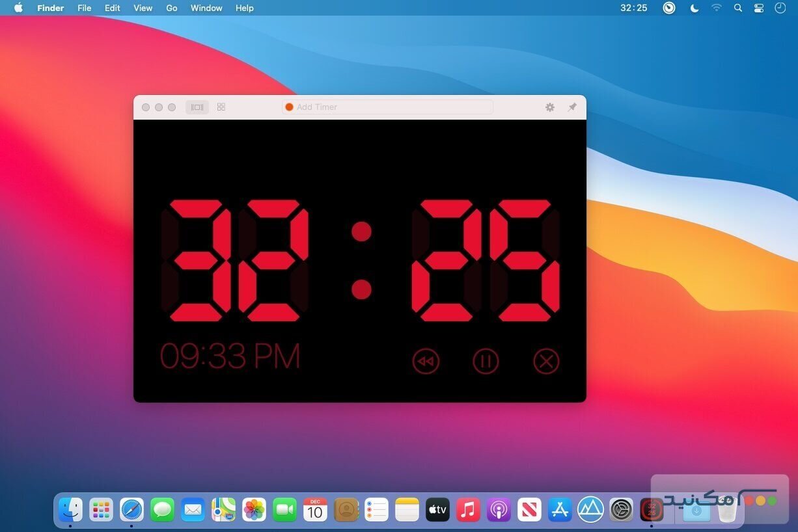Switch to single timer view layout

tap(197, 107)
